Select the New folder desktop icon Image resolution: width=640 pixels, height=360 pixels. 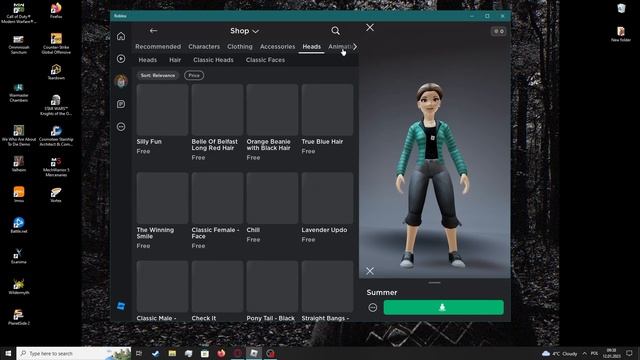pos(621,34)
